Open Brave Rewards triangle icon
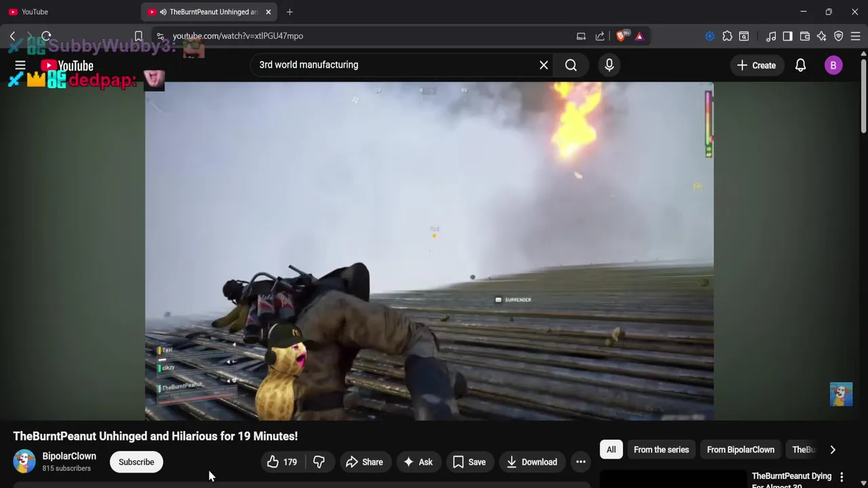This screenshot has height=488, width=868. pyautogui.click(x=639, y=36)
